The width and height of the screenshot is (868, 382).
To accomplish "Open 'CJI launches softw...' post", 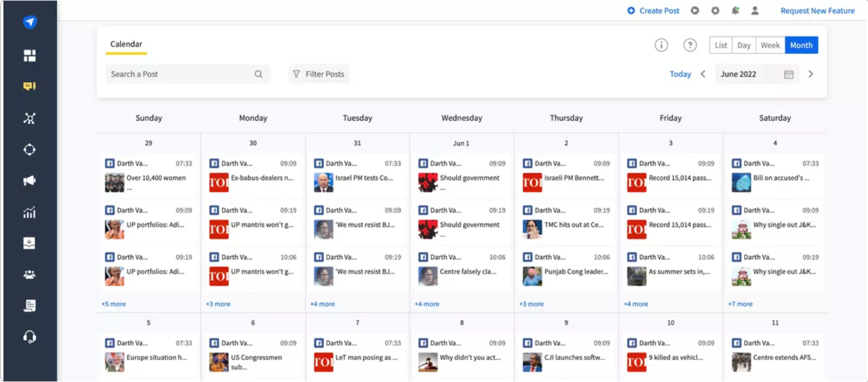I will (566, 355).
